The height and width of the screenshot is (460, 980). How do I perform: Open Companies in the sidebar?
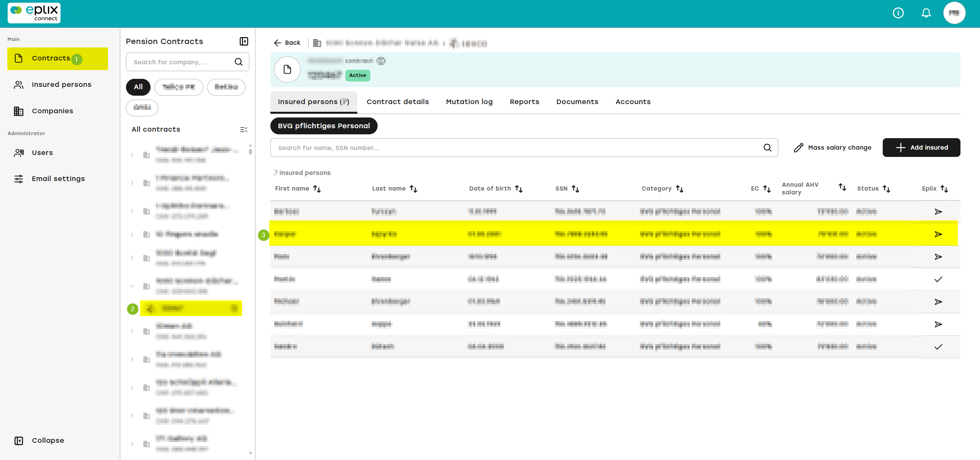point(58,111)
